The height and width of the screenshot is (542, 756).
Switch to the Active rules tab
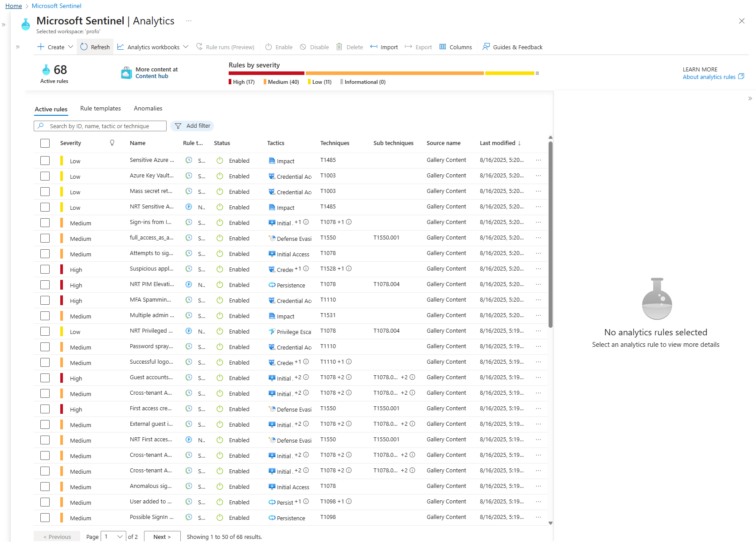pyautogui.click(x=51, y=109)
